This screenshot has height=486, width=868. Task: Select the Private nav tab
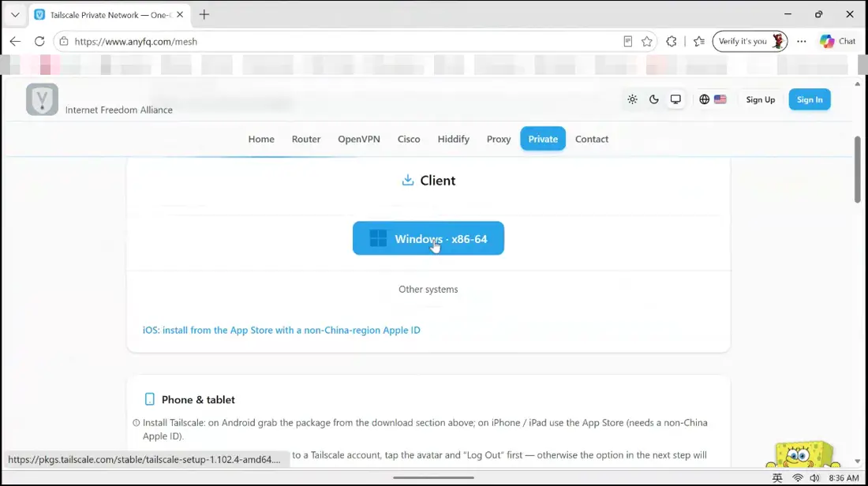pos(543,139)
